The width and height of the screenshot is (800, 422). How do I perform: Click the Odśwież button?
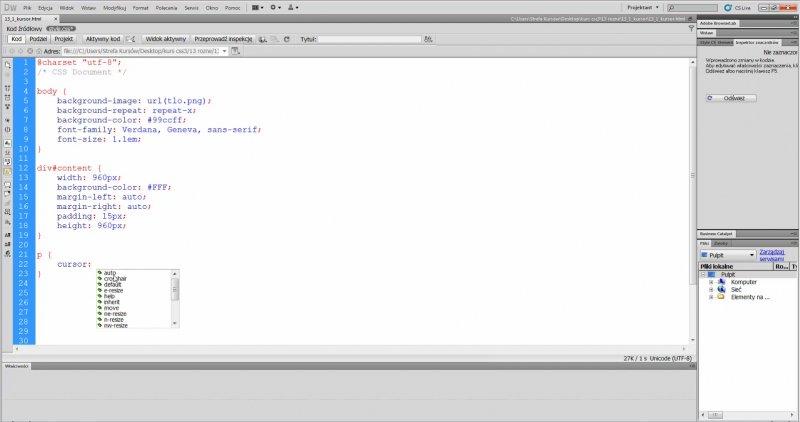[x=730, y=98]
